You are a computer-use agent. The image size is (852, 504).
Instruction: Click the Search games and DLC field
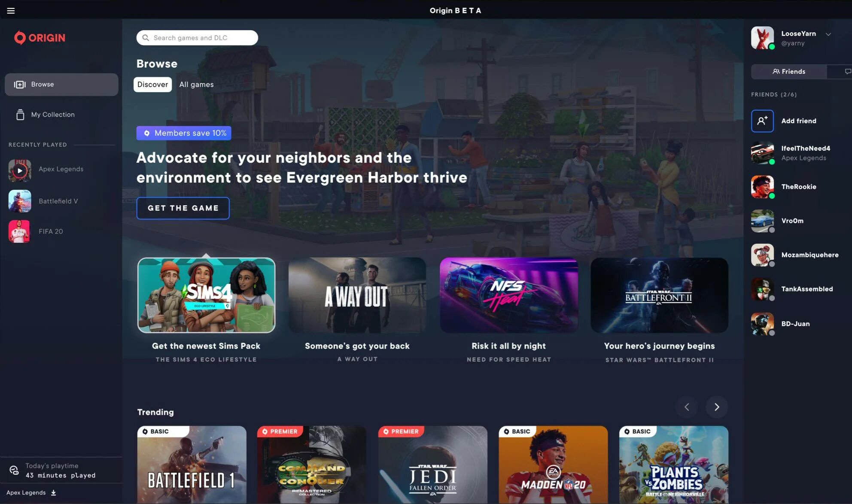tap(197, 37)
